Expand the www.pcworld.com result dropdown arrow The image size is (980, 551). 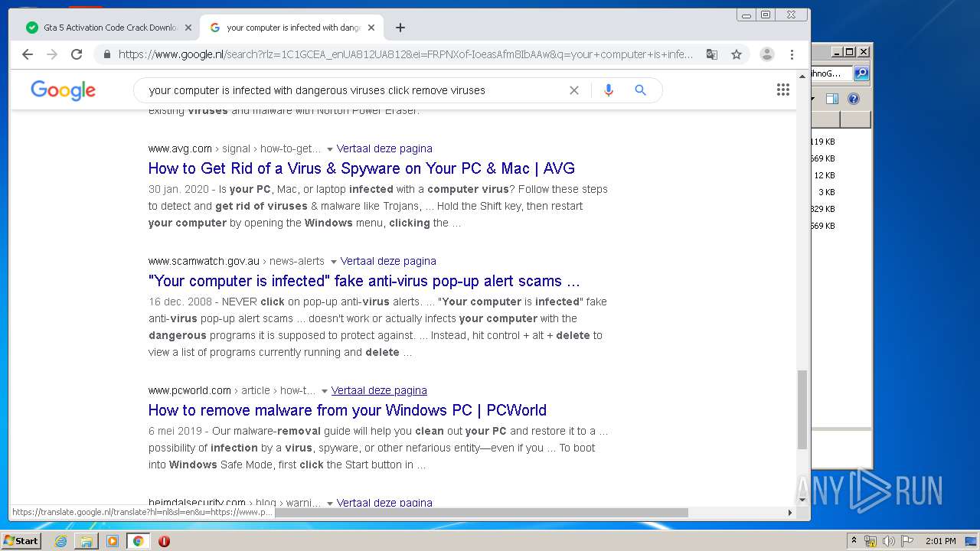click(x=325, y=391)
